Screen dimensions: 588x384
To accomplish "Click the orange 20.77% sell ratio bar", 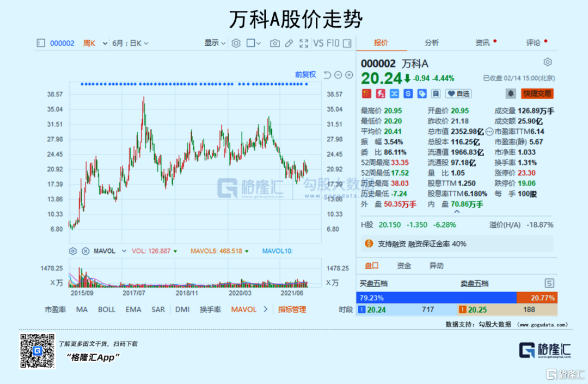I will [x=537, y=298].
